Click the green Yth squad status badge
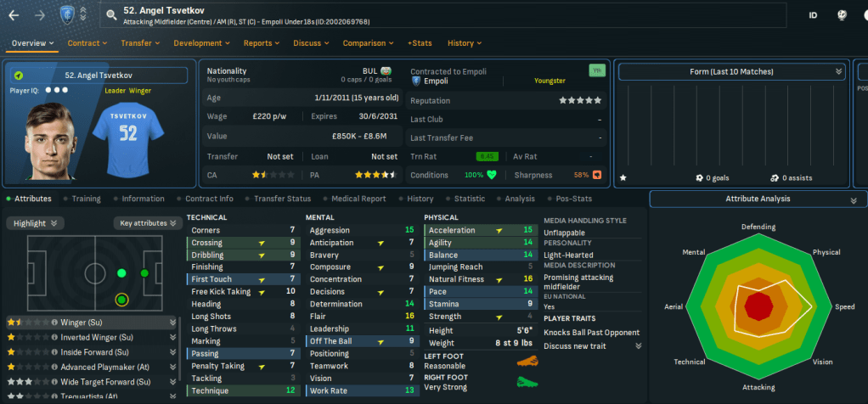Screen dimensions: 868x404 tap(597, 70)
